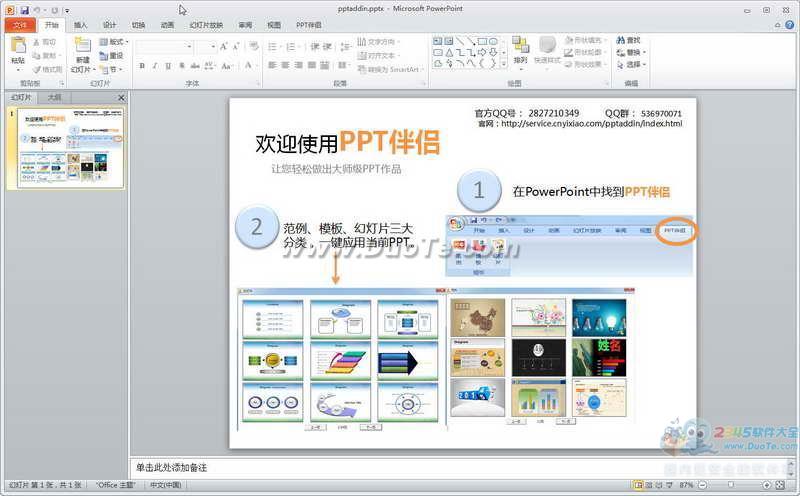
Task: Click the Clear Formatting icon
Action: (x=254, y=47)
